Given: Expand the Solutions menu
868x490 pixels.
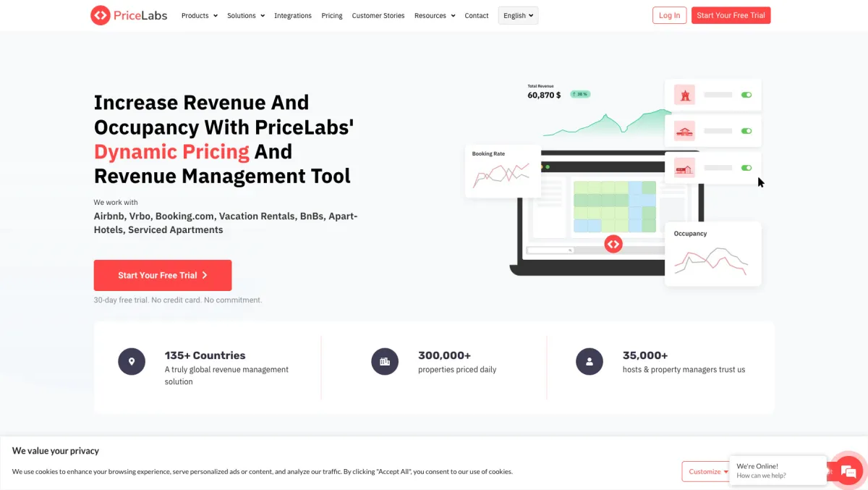Looking at the screenshot, I should [x=246, y=15].
